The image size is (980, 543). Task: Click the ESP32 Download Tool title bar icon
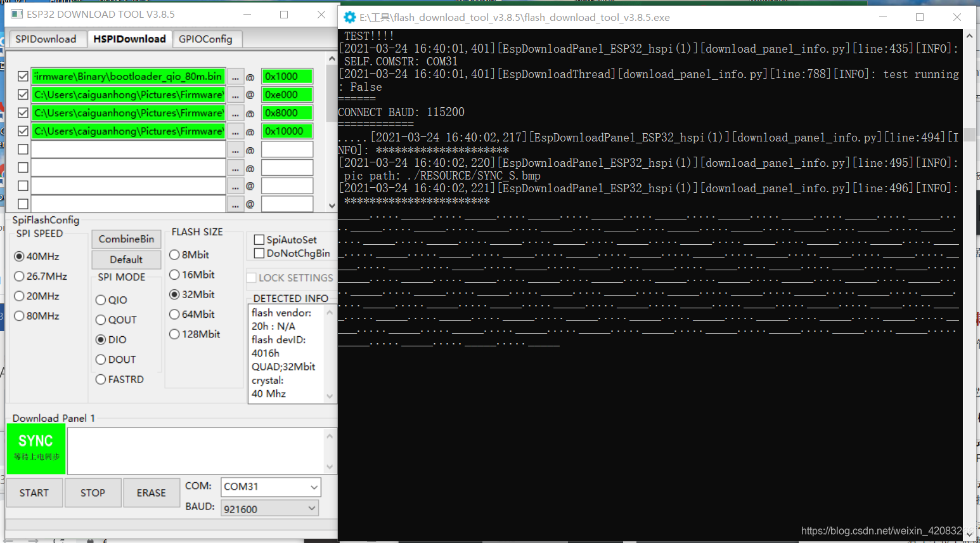[x=17, y=14]
